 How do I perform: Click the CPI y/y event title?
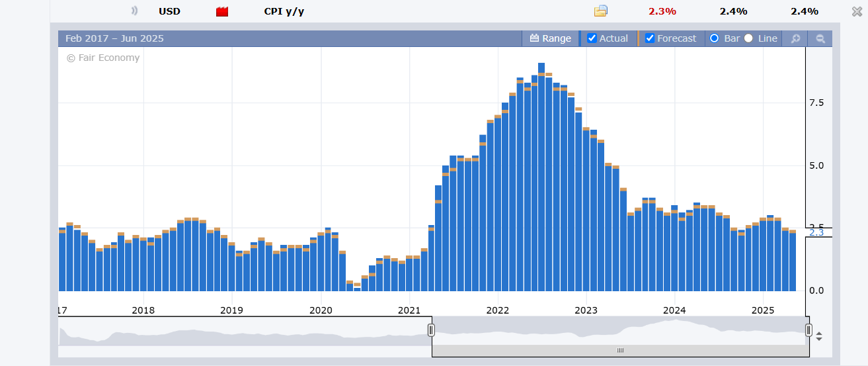tap(284, 11)
